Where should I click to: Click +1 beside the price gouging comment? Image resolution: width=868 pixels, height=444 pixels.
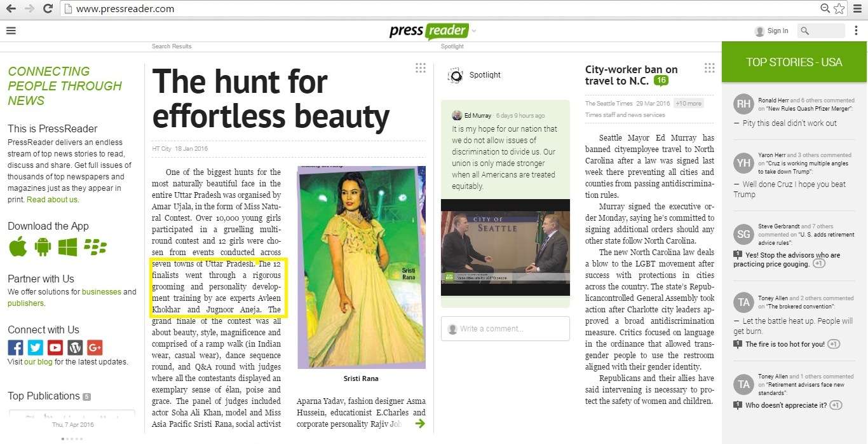click(819, 264)
